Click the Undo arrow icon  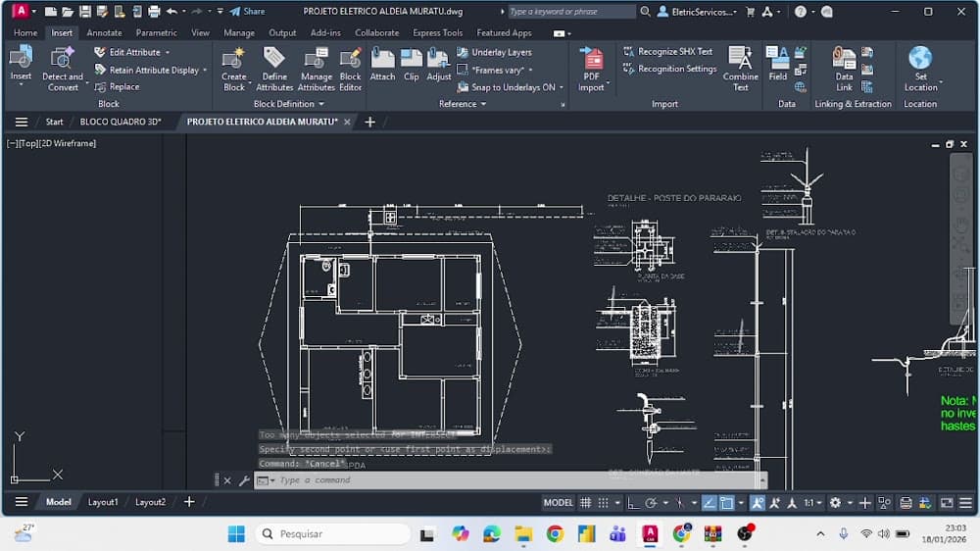pyautogui.click(x=171, y=11)
